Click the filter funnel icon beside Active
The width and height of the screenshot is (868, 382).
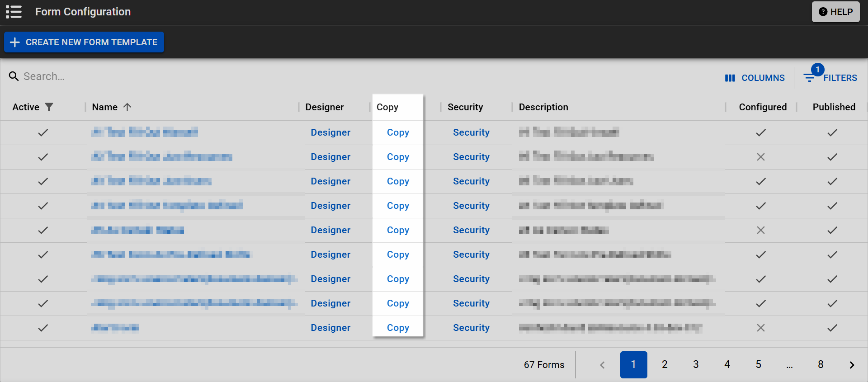49,107
